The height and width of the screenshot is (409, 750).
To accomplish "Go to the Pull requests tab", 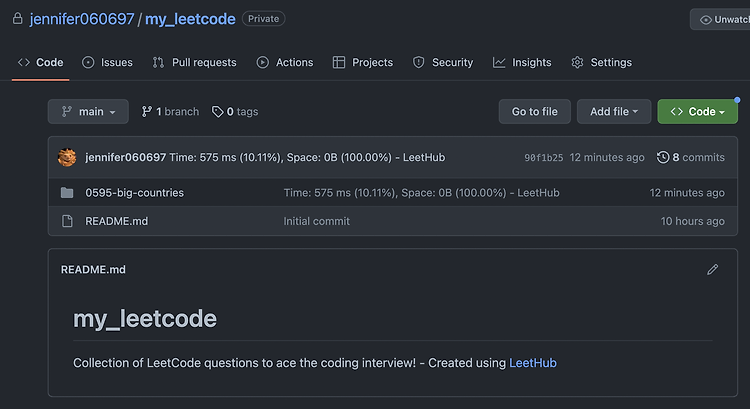I will (195, 63).
